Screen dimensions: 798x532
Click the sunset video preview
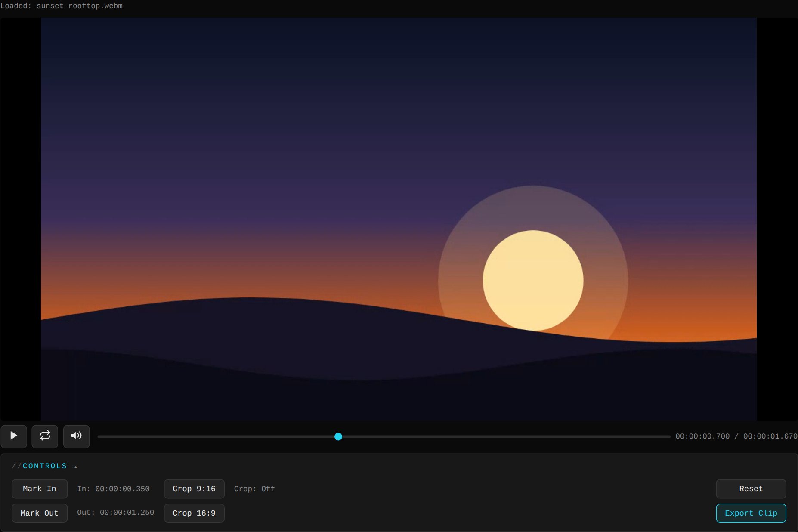pos(399,219)
